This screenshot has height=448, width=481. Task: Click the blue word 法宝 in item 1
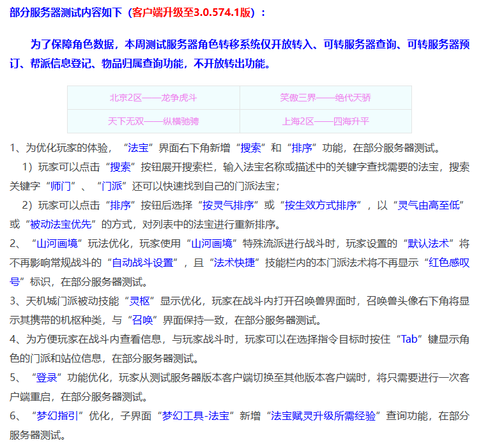(x=138, y=148)
